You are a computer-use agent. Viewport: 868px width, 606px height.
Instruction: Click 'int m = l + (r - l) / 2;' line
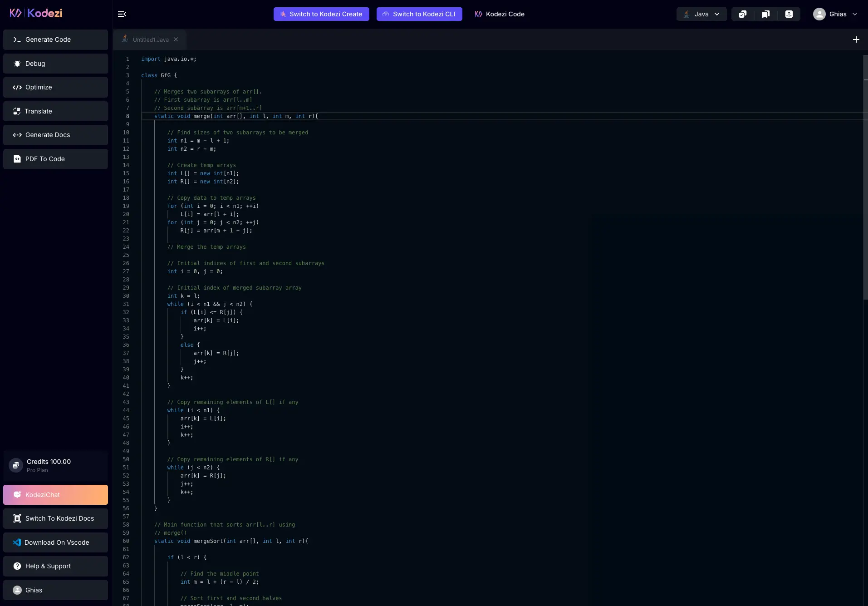tap(220, 582)
